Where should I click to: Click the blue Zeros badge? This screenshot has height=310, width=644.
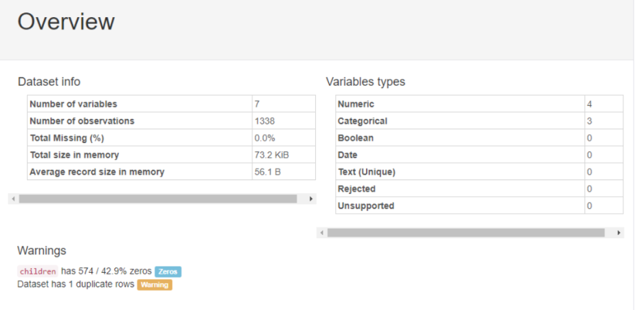(168, 272)
